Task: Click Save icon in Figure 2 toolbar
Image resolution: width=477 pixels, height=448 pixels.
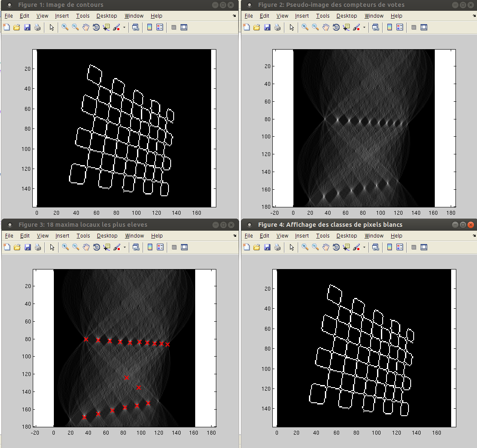Action: (267, 27)
